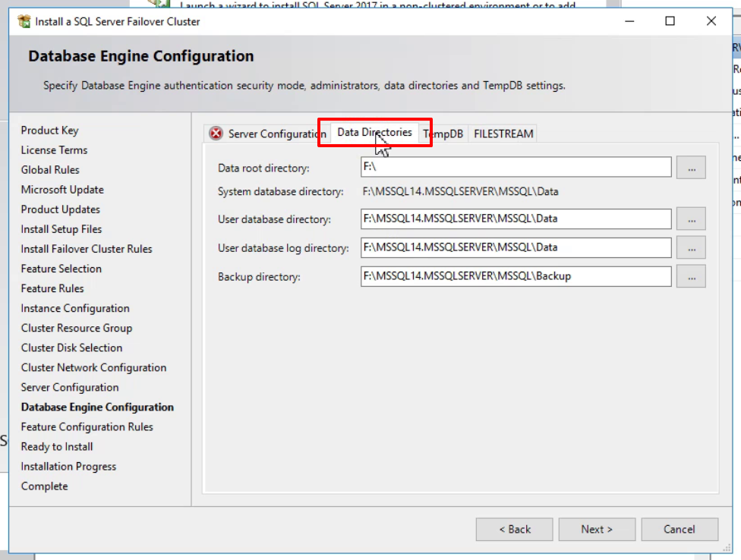
Task: Select Complete step in sidebar
Action: pos(45,486)
